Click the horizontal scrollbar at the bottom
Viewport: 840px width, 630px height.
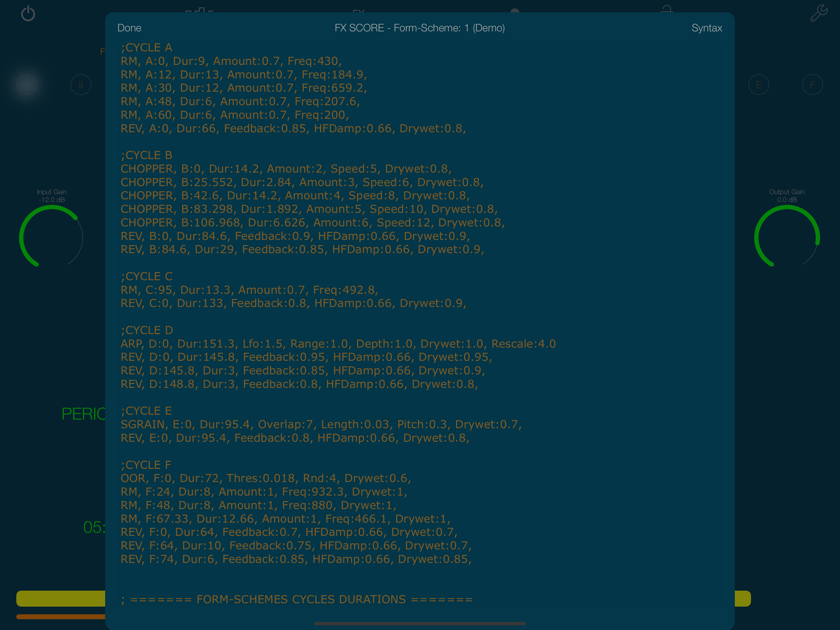[420, 623]
